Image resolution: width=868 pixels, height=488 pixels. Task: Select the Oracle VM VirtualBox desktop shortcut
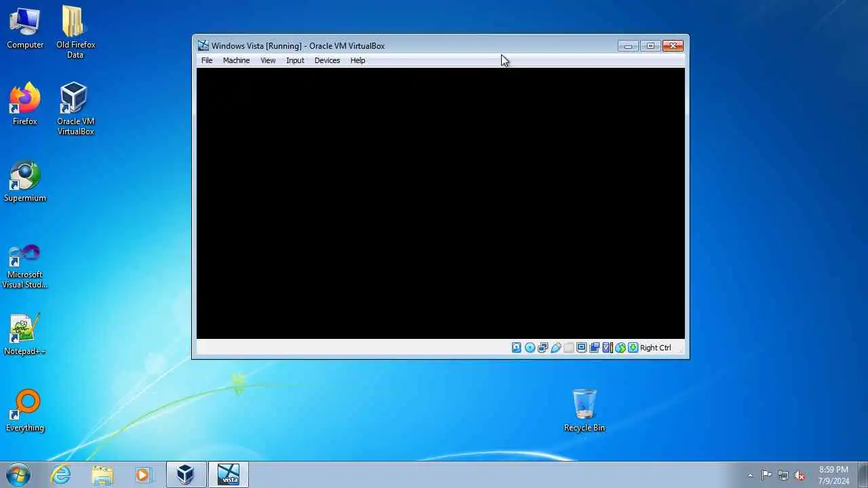click(75, 108)
